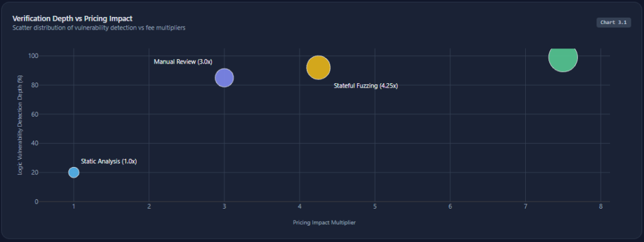Click the x-axis tick label 1
The height and width of the screenshot is (242, 644).
click(74, 207)
